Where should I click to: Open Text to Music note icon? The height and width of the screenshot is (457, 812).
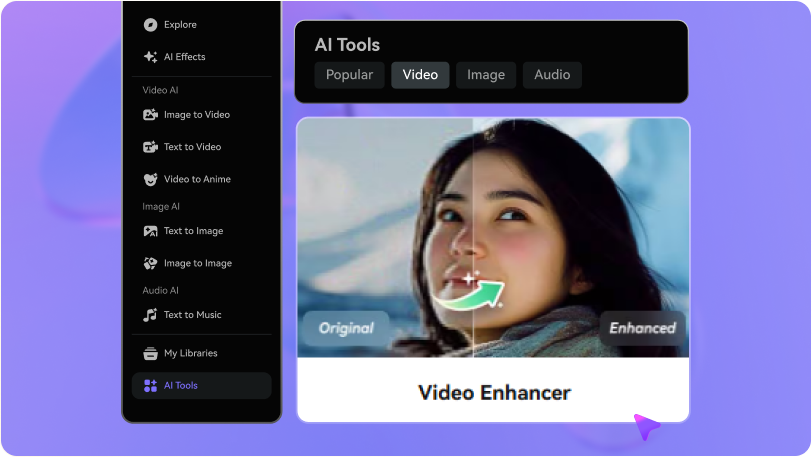(150, 315)
